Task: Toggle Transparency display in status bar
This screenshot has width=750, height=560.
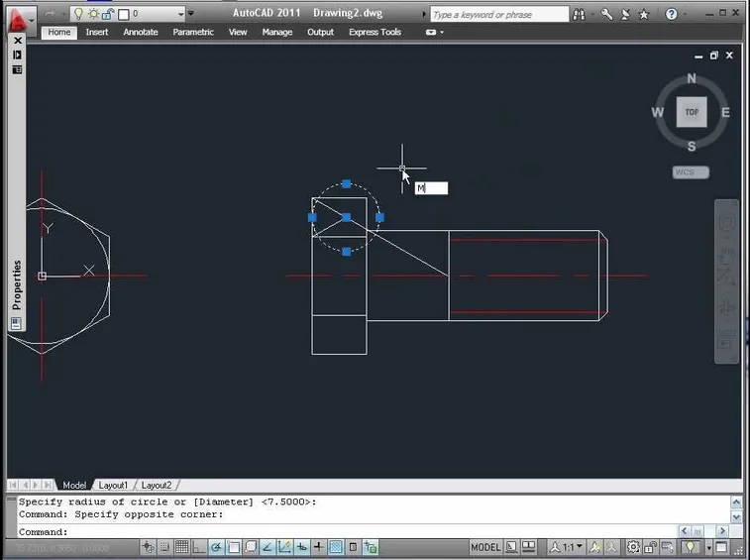Action: tap(336, 546)
